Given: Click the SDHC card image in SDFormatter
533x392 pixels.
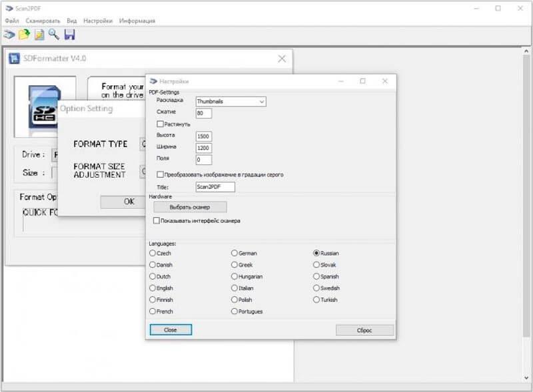Looking at the screenshot, I should 45,108.
